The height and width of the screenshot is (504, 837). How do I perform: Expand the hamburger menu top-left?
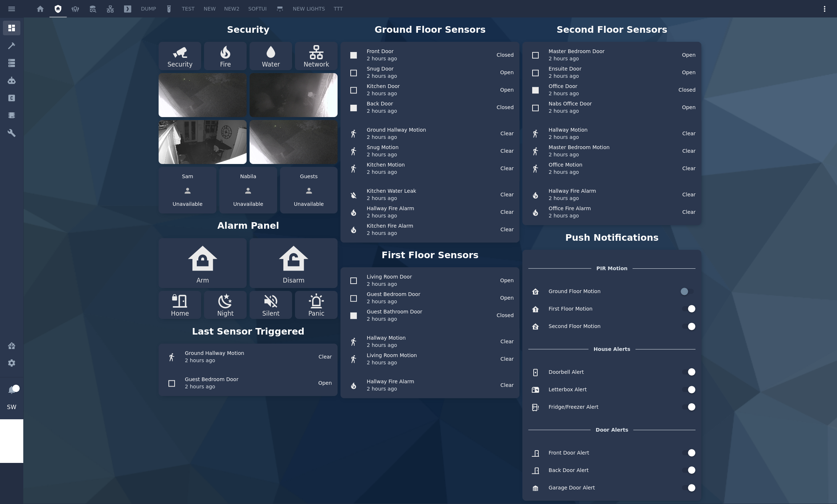11,8
